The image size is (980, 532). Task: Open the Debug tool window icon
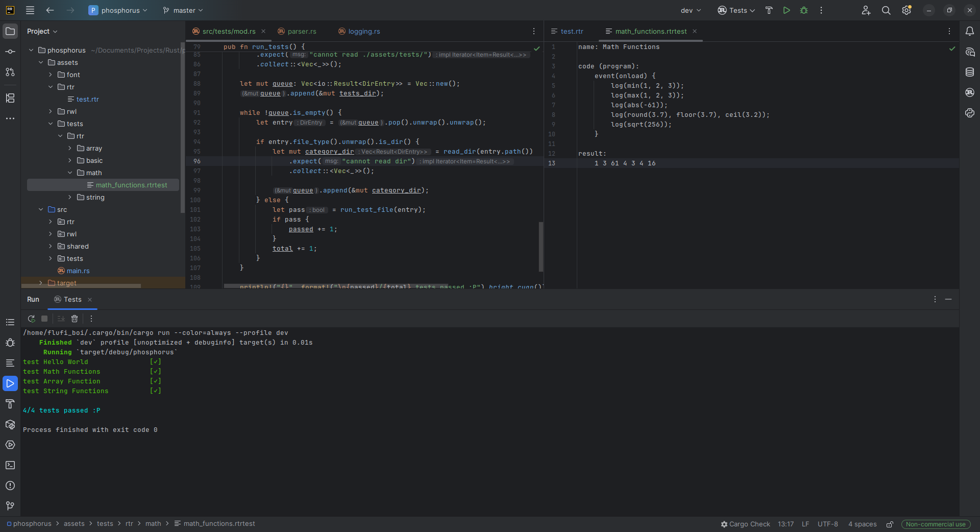10,343
